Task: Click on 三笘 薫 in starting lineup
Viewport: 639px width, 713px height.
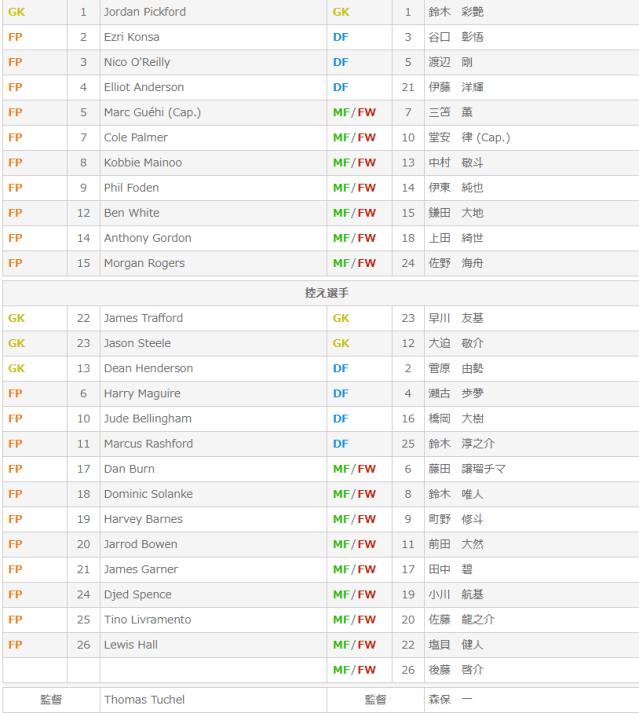Action: tap(450, 112)
